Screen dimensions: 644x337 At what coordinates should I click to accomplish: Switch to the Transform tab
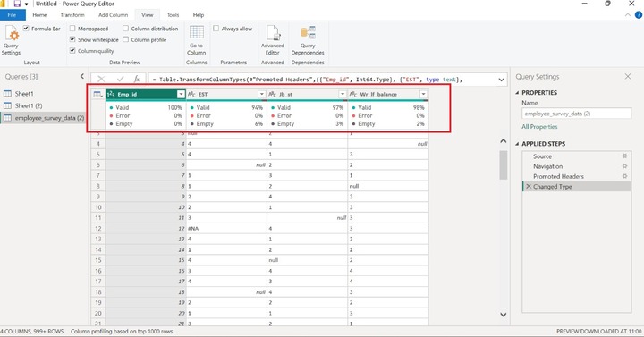point(72,15)
